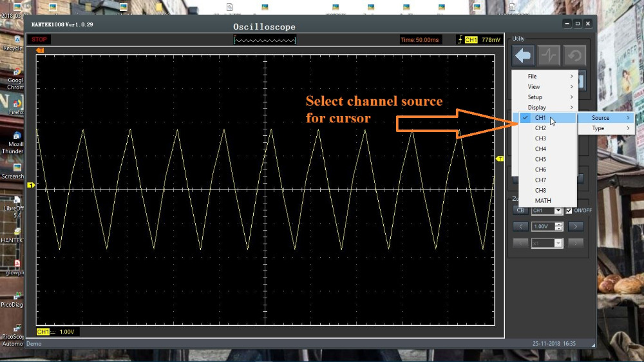Click the undo/reset icon in Utility
Viewport: 644px width, 362px height.
574,56
